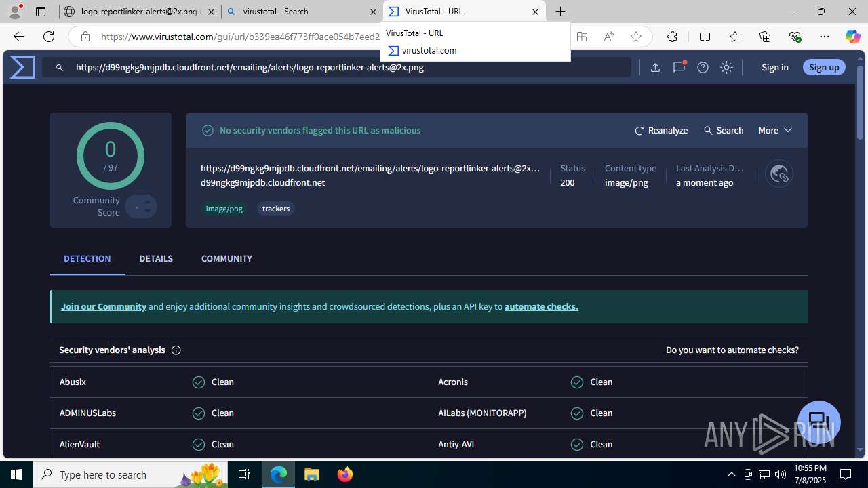This screenshot has width=868, height=488.
Task: Switch to the COMMUNITY tab
Action: pyautogui.click(x=226, y=258)
